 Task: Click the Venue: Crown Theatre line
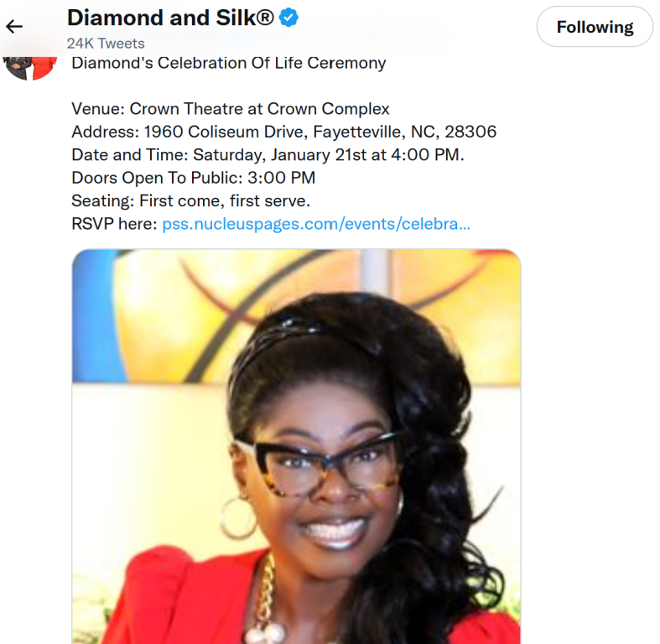coord(231,109)
